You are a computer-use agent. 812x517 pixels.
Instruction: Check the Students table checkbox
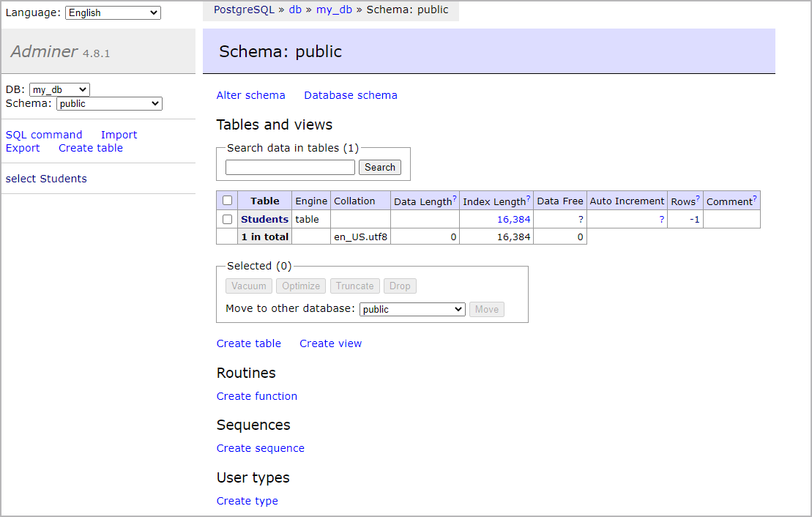tap(227, 219)
